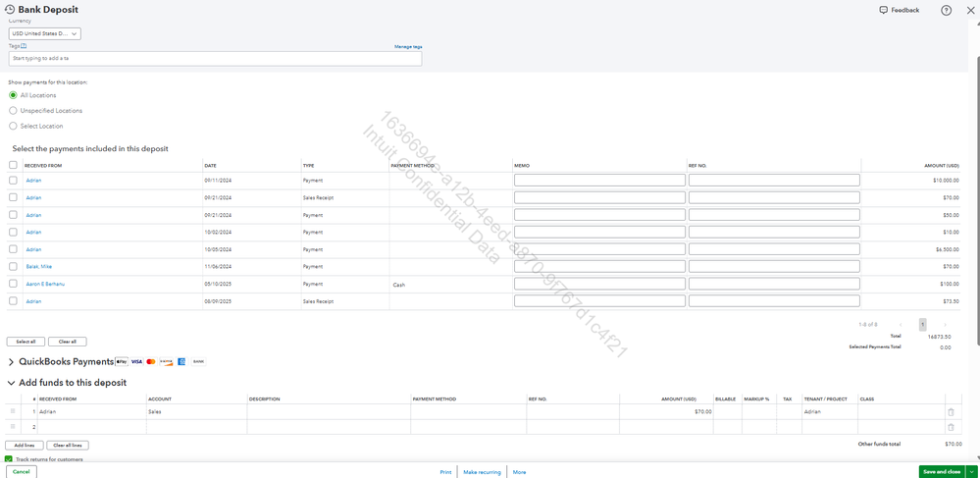Image resolution: width=980 pixels, height=478 pixels.
Task: Click Make recurring in bottom bar
Action: click(x=482, y=472)
